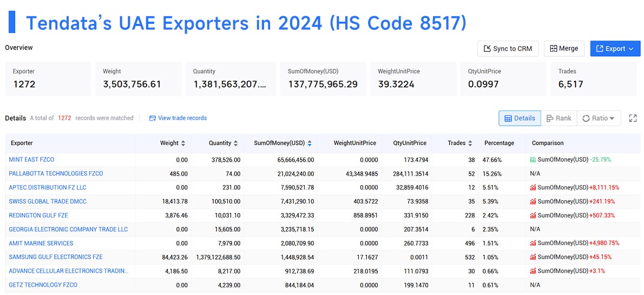Screen dimensions: 644x295
Task: Click the Weight overview card
Action: coord(139,79)
